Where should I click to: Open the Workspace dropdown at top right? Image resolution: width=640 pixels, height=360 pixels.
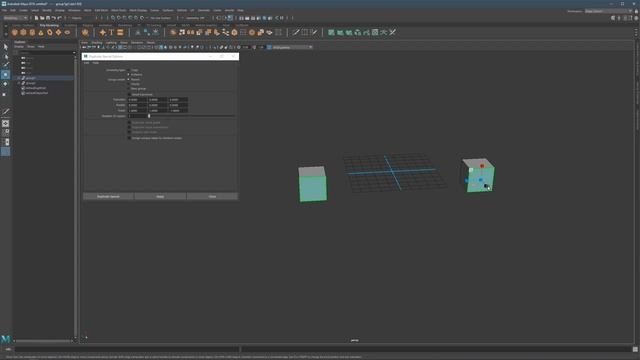(x=608, y=11)
